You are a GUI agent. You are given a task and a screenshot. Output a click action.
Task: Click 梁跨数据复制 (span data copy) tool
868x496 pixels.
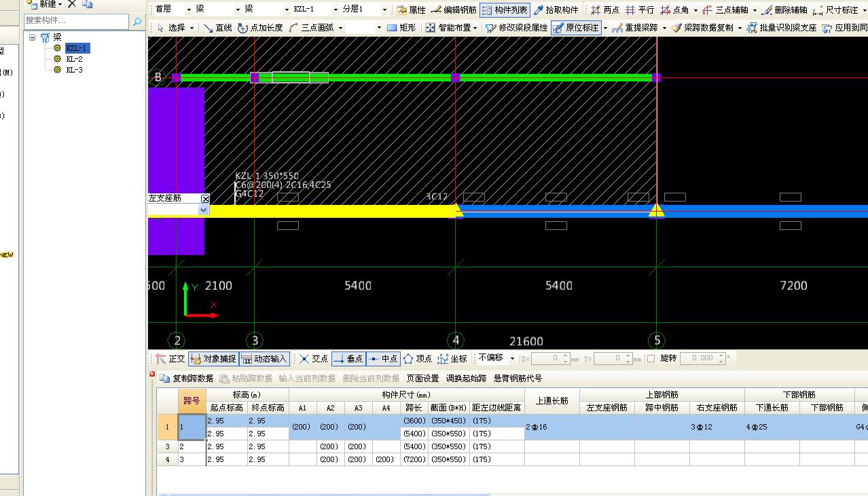pos(702,28)
